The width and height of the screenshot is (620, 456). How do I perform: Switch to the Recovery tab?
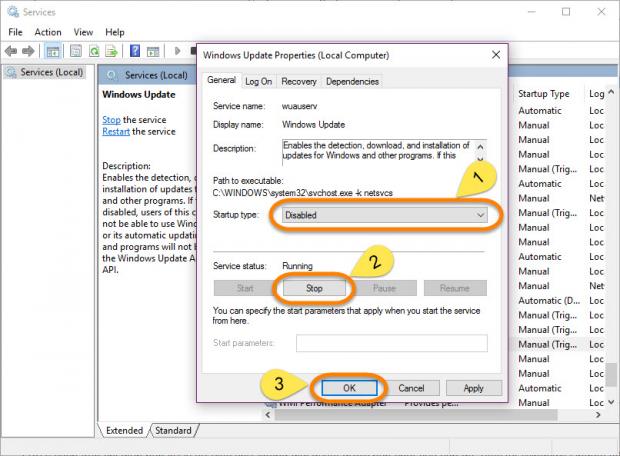299,81
